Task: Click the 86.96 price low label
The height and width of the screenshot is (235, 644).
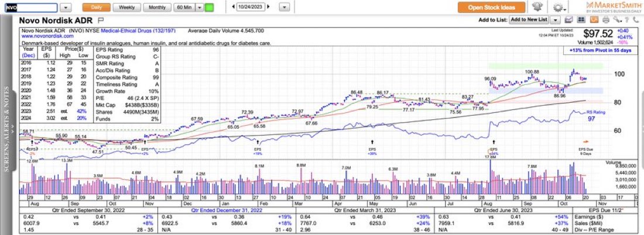Action: pyautogui.click(x=559, y=95)
